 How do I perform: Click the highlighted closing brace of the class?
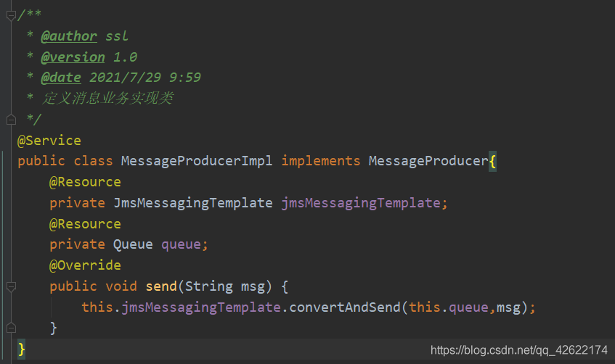tap(22, 349)
